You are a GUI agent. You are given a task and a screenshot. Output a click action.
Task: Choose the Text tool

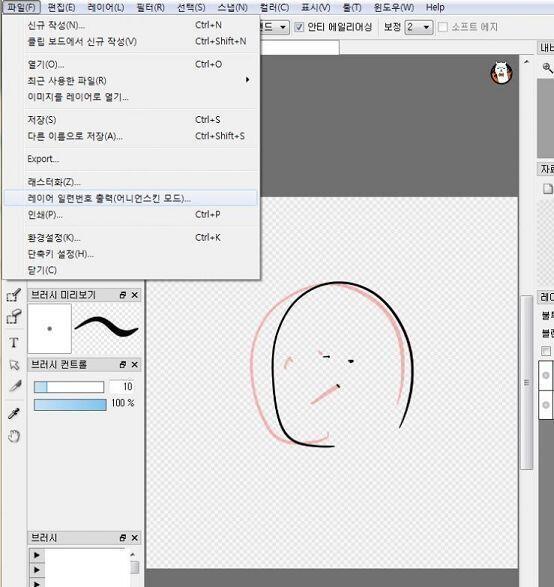point(14,342)
